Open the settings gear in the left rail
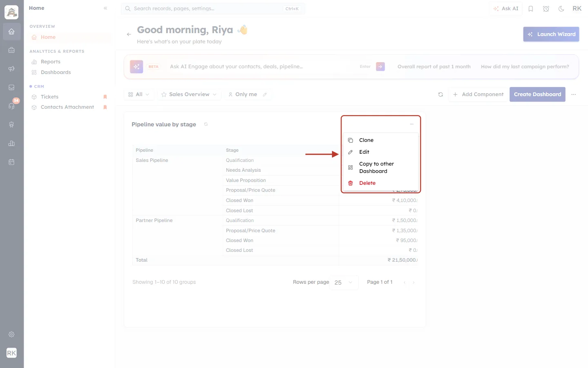The image size is (588, 368). 11,334
